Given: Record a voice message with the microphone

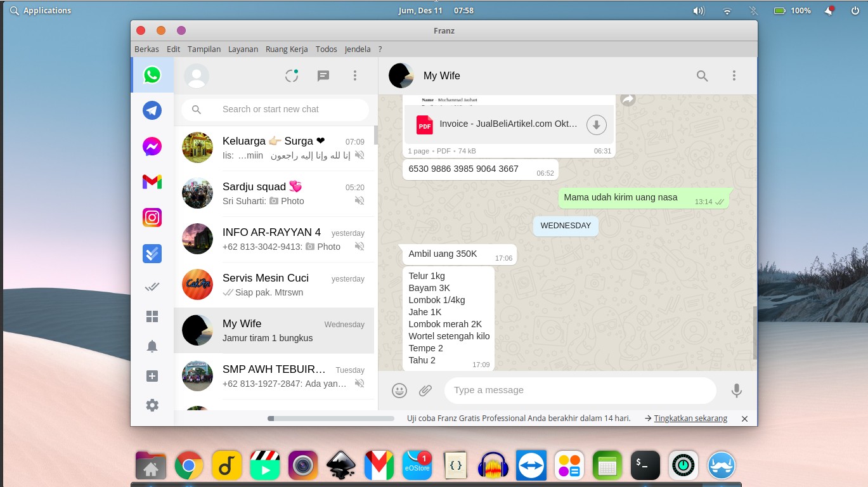Looking at the screenshot, I should click(x=736, y=391).
